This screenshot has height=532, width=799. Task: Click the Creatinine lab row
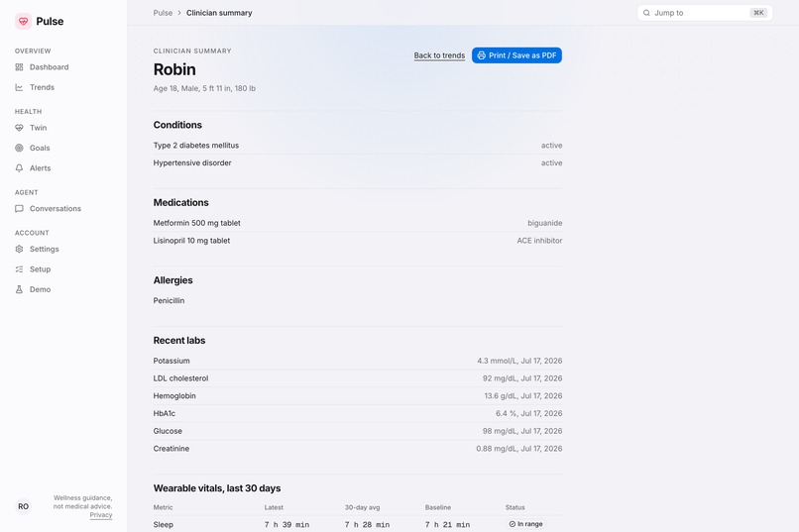coord(358,449)
